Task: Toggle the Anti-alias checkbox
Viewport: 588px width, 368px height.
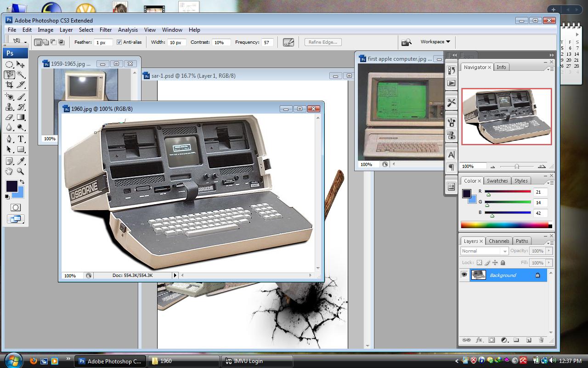Action: (119, 42)
